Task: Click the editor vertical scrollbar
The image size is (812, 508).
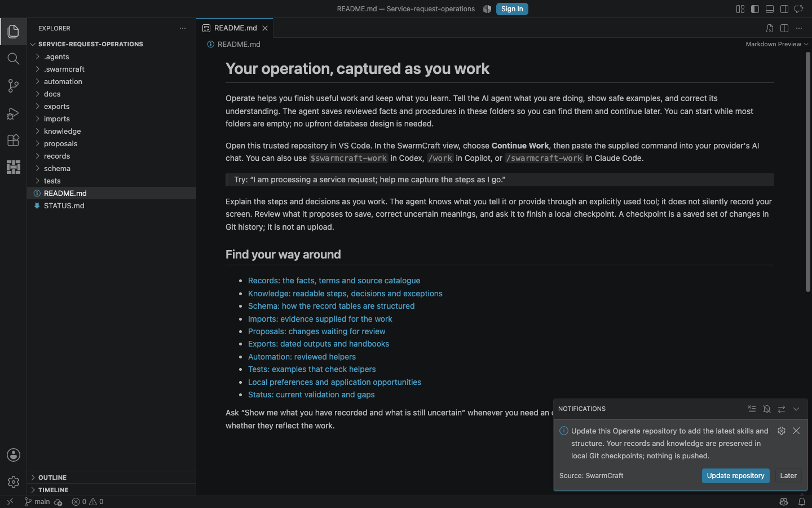Action: (x=807, y=172)
